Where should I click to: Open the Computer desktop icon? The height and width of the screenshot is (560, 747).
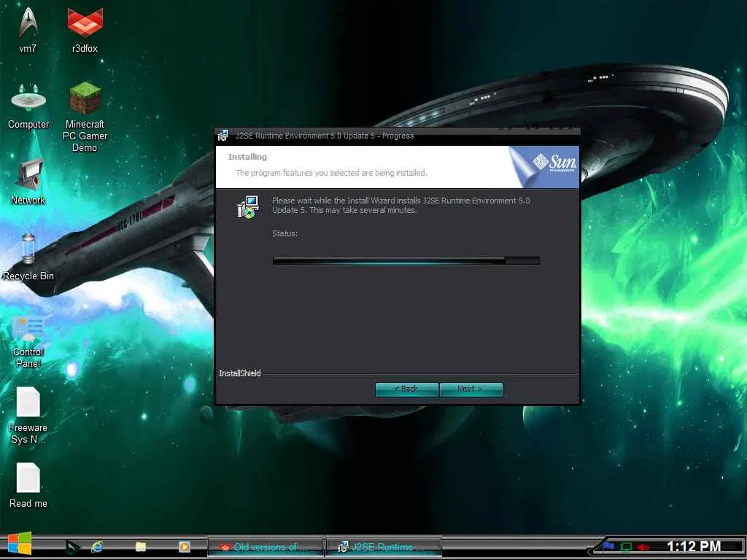point(28,106)
